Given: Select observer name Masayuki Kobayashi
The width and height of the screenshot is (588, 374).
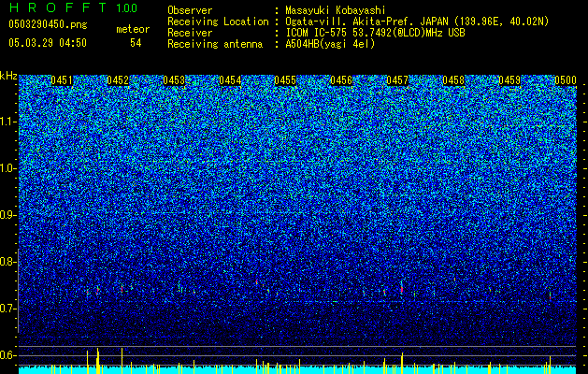Looking at the screenshot, I should click(x=336, y=10).
